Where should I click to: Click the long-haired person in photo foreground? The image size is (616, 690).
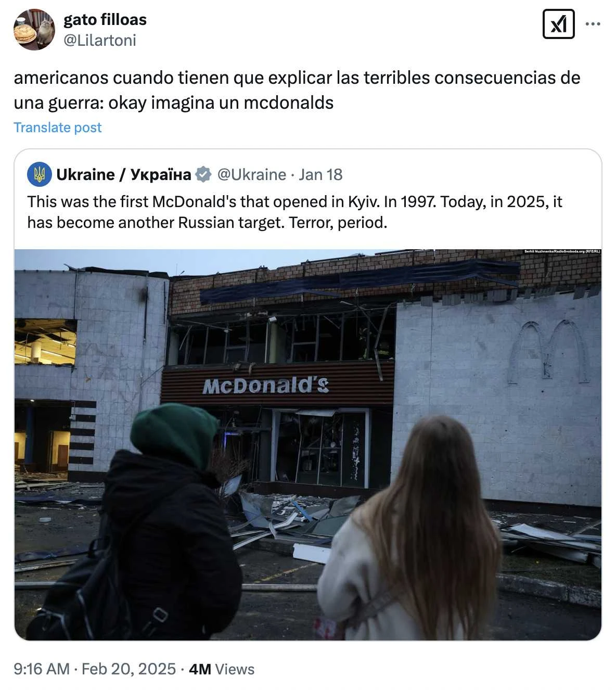pyautogui.click(x=411, y=528)
